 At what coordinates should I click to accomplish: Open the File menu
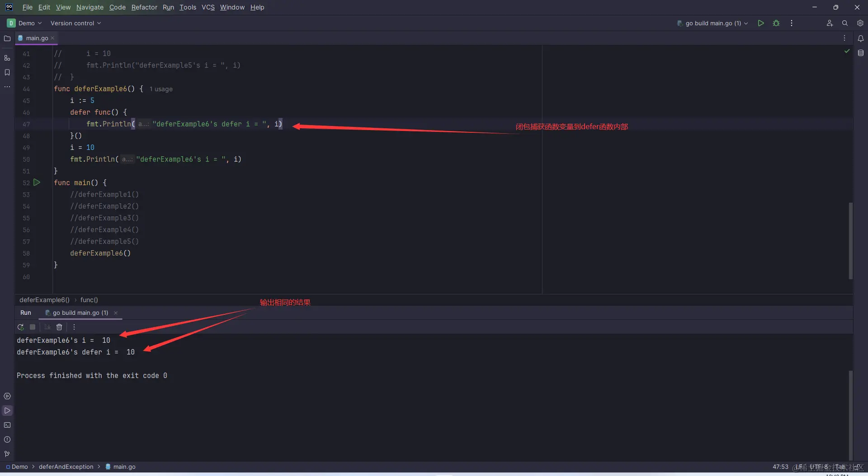point(28,7)
